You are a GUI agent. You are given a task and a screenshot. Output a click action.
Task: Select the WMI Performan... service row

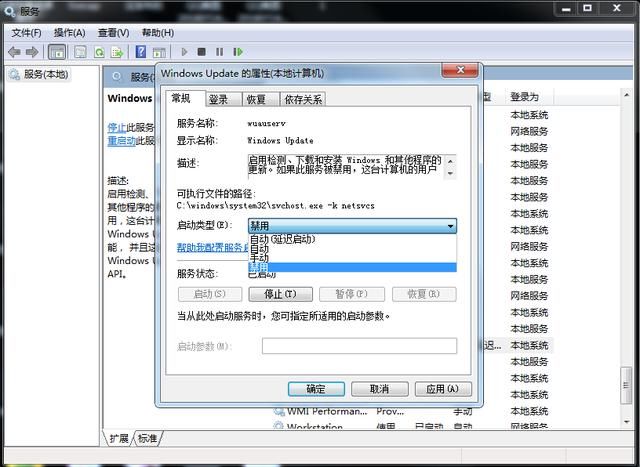point(410,411)
